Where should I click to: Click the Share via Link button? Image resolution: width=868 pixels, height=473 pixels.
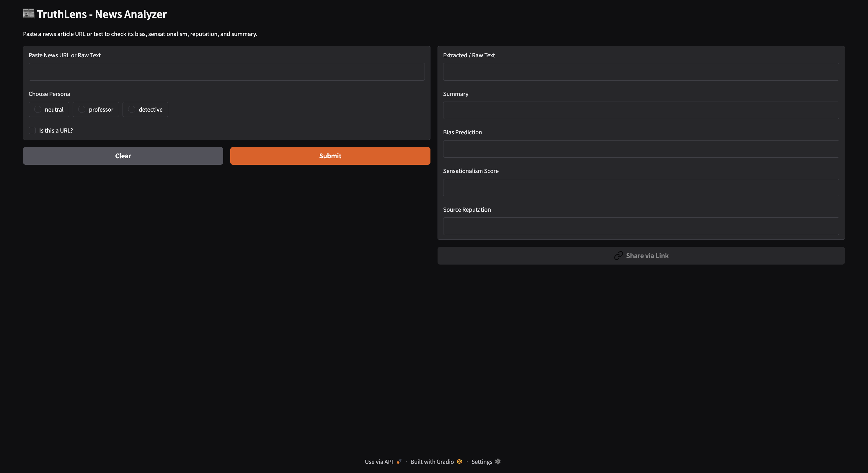click(x=641, y=256)
